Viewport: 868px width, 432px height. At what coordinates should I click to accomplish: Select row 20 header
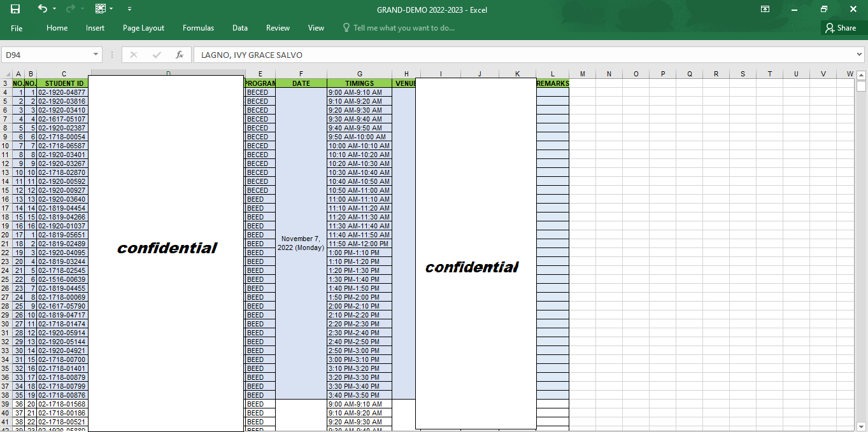click(6, 235)
